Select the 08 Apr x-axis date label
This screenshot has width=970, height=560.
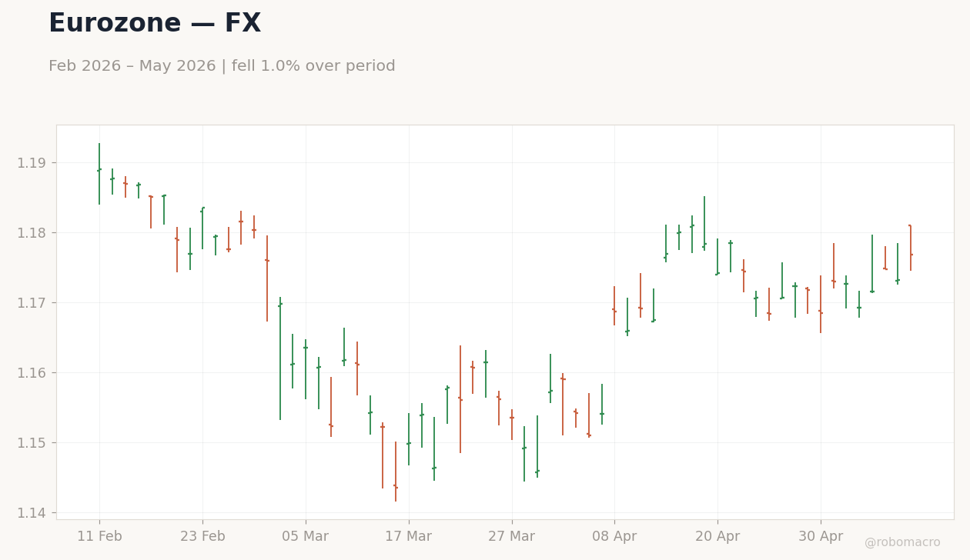click(614, 537)
